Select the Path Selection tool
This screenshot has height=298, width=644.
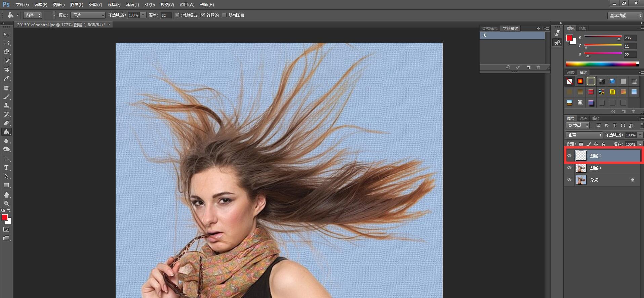point(6,176)
